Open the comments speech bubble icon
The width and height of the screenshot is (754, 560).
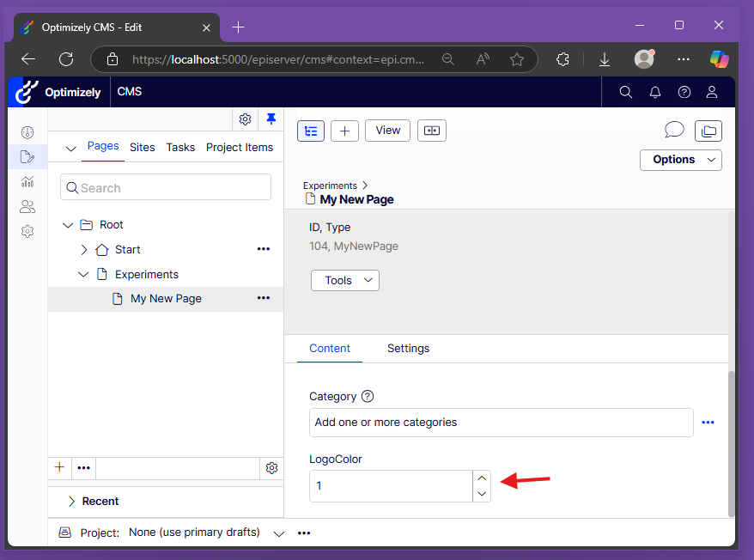(x=674, y=130)
